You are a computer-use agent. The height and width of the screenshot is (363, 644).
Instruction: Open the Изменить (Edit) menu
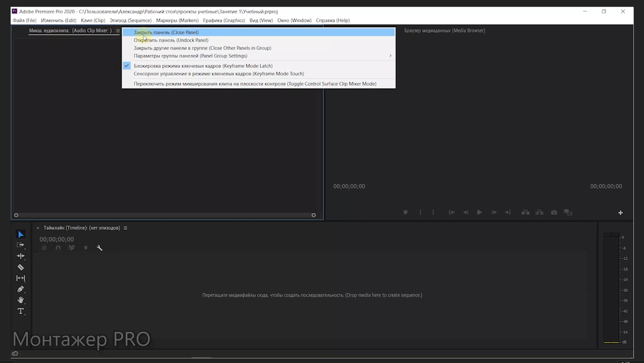(x=59, y=20)
